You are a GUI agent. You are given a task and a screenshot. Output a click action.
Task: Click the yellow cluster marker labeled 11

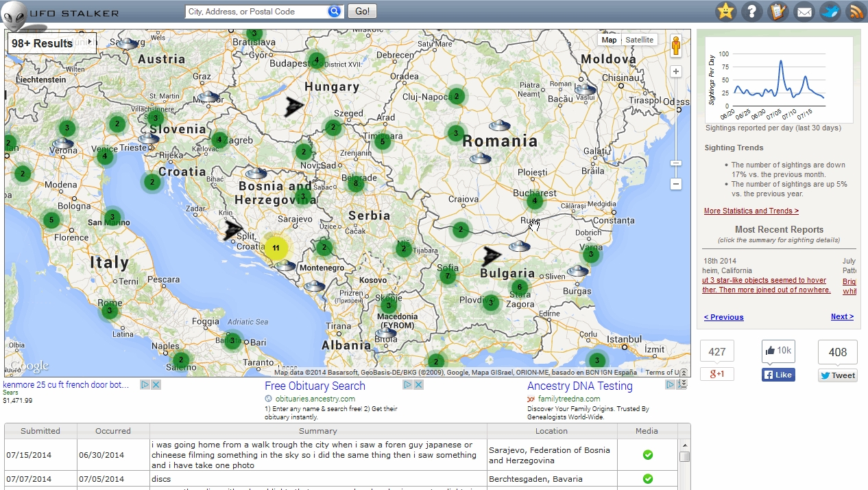tap(276, 248)
